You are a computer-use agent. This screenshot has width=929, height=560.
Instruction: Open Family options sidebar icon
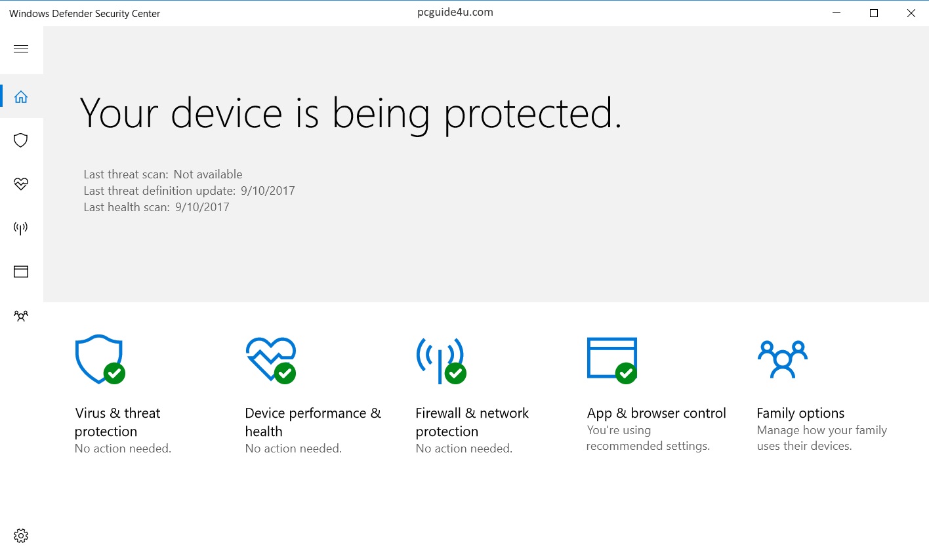(x=21, y=316)
